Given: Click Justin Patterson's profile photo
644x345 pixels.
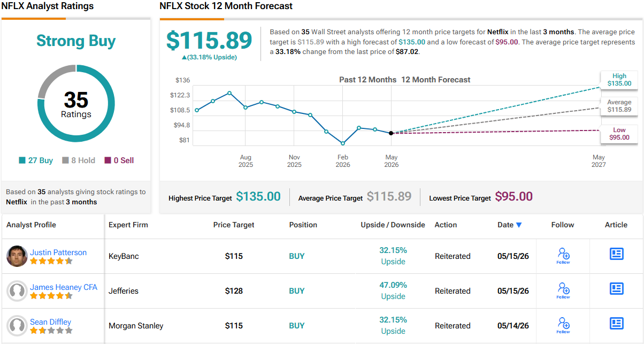Looking at the screenshot, I should [17, 256].
